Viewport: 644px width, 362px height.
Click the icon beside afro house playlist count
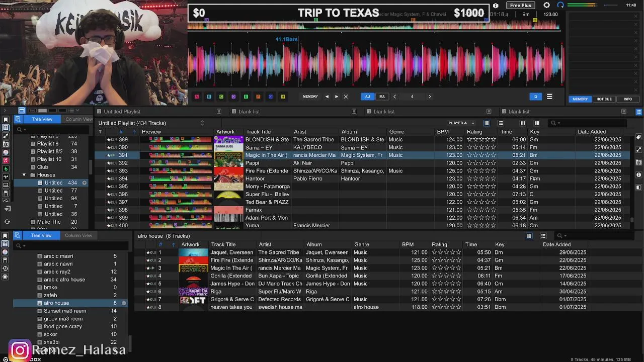(x=124, y=303)
